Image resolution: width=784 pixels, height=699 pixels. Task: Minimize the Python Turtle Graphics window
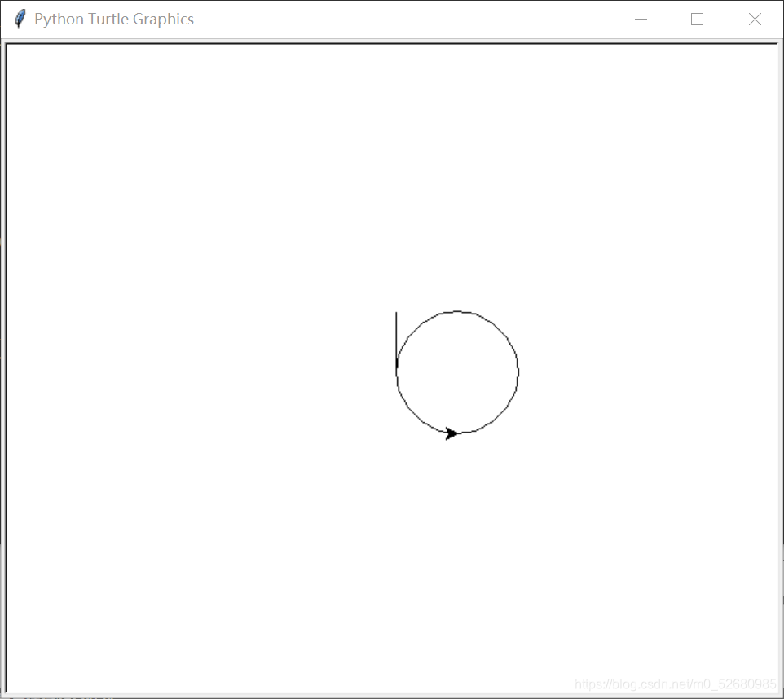click(x=641, y=19)
